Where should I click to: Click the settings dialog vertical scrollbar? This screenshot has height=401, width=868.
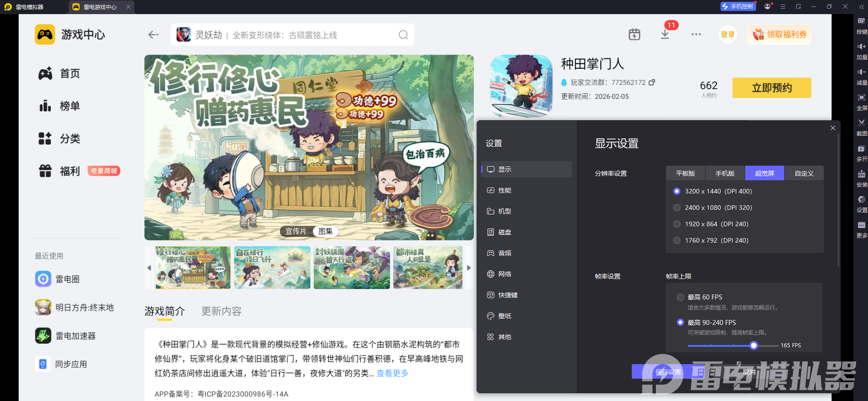click(x=838, y=199)
